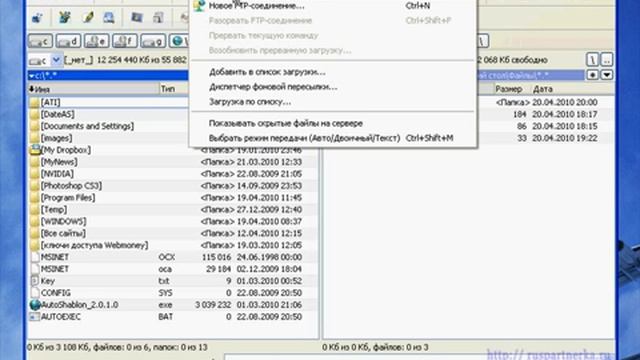Image resolution: width=640 pixels, height=360 pixels.
Task: Go to parent directory with '..' button
Action: [607, 60]
